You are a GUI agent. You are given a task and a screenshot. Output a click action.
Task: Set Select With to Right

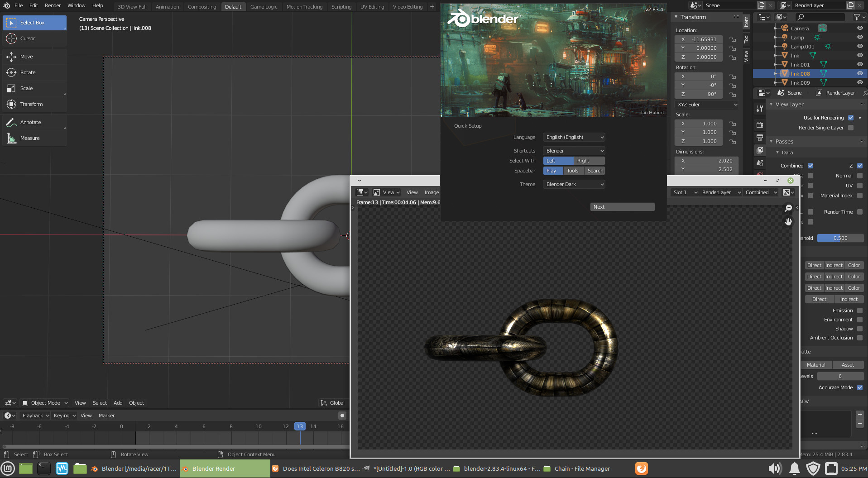589,161
